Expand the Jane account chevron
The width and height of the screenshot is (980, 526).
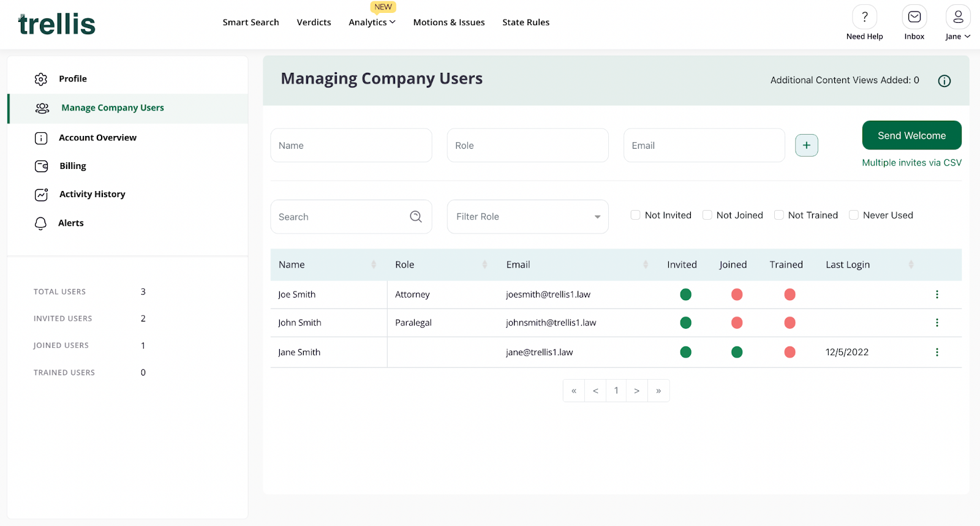[x=967, y=37]
